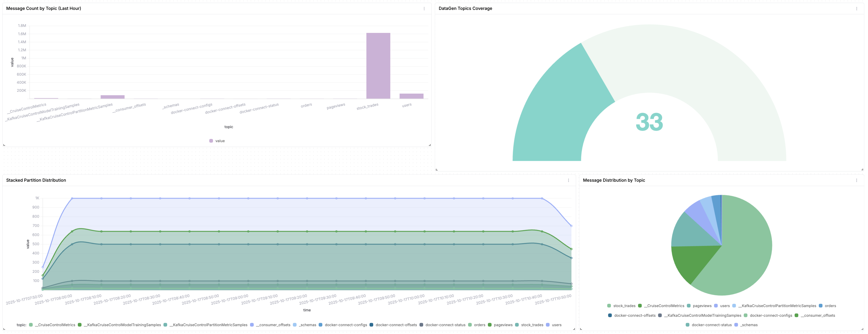The width and height of the screenshot is (868, 334).
Task: Click bottom-right resize handle of Stacked Partition panel
Action: click(574, 329)
